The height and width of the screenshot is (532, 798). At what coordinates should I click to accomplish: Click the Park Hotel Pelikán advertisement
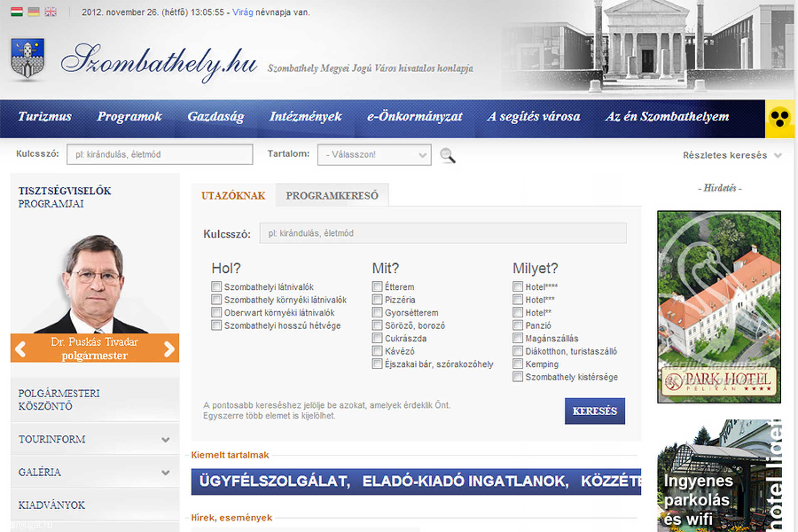[719, 307]
